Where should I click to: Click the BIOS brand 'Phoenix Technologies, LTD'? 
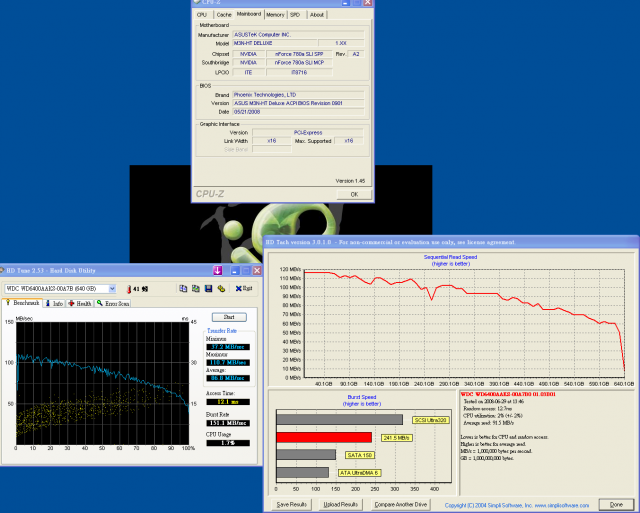[x=298, y=95]
